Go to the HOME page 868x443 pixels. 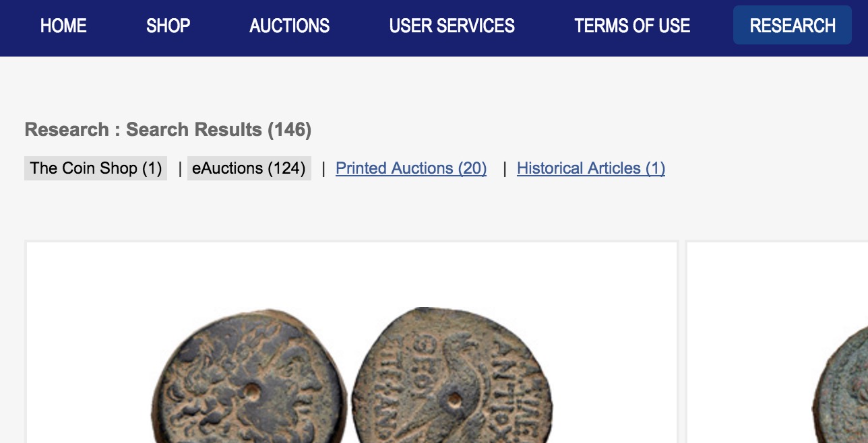tap(63, 26)
